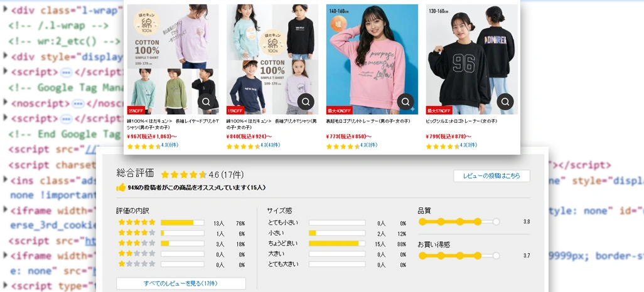This screenshot has width=644, height=292.
Task: Click the 品質 quality rating slider
Action: 459,222
